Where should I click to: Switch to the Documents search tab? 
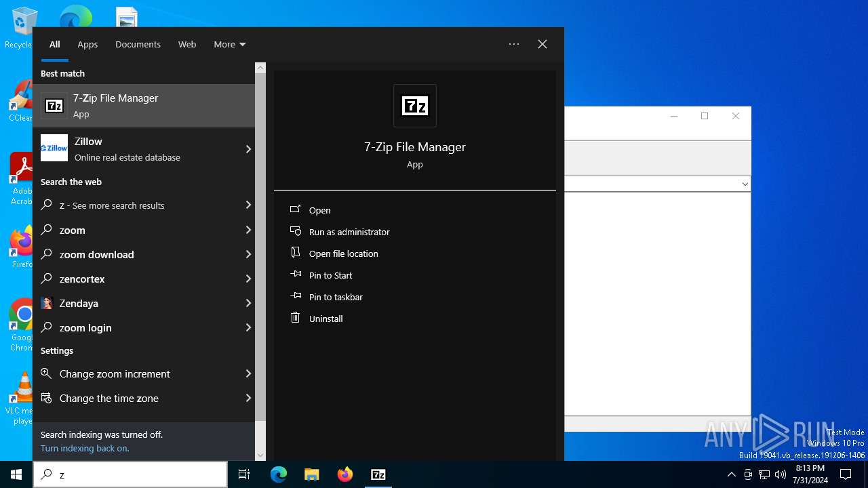point(138,44)
